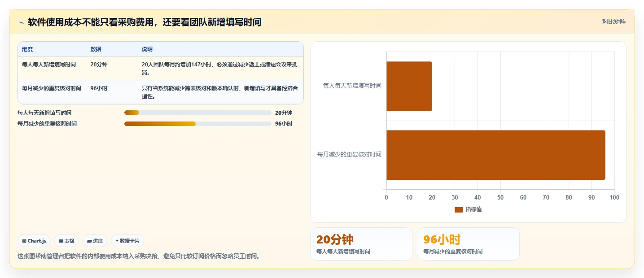The width and height of the screenshot is (644, 278).
Task: Click table cell 每月减少的重复核对时间
Action: (x=52, y=88)
